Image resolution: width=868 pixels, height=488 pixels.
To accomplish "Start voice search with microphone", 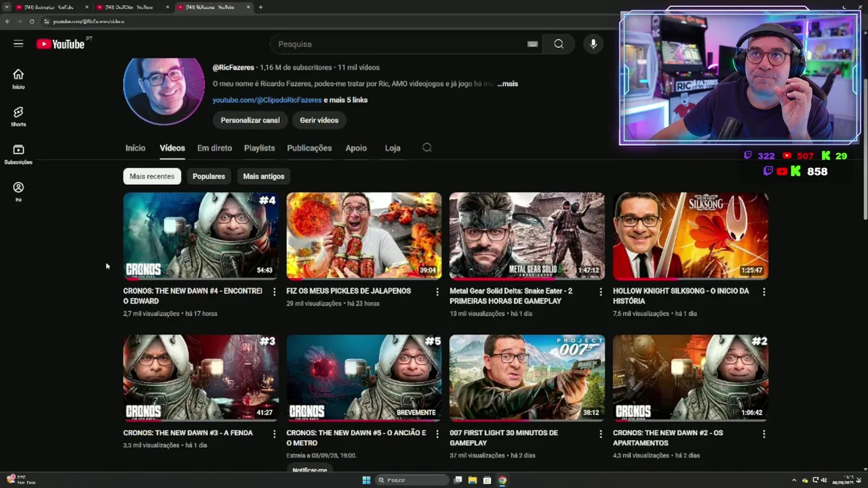I will tap(593, 44).
